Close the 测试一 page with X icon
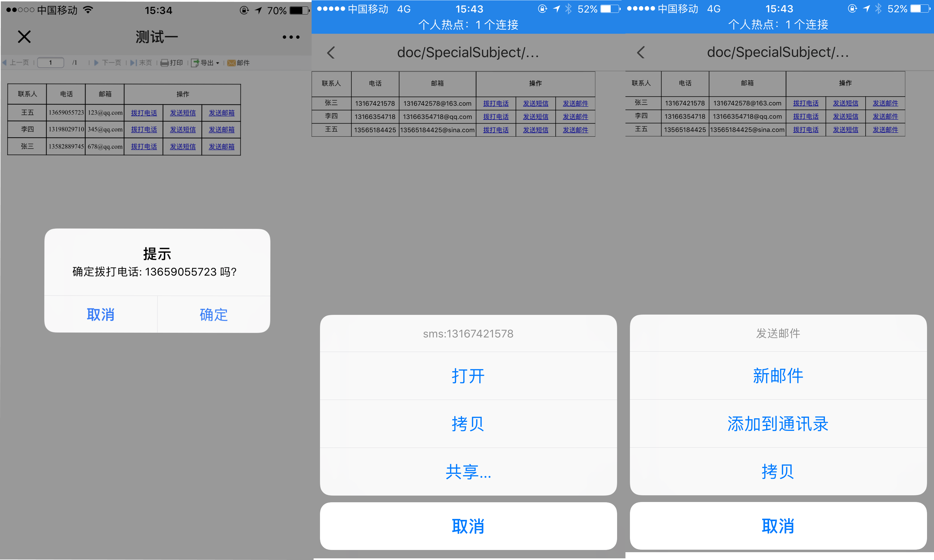The height and width of the screenshot is (560, 934). (x=24, y=37)
